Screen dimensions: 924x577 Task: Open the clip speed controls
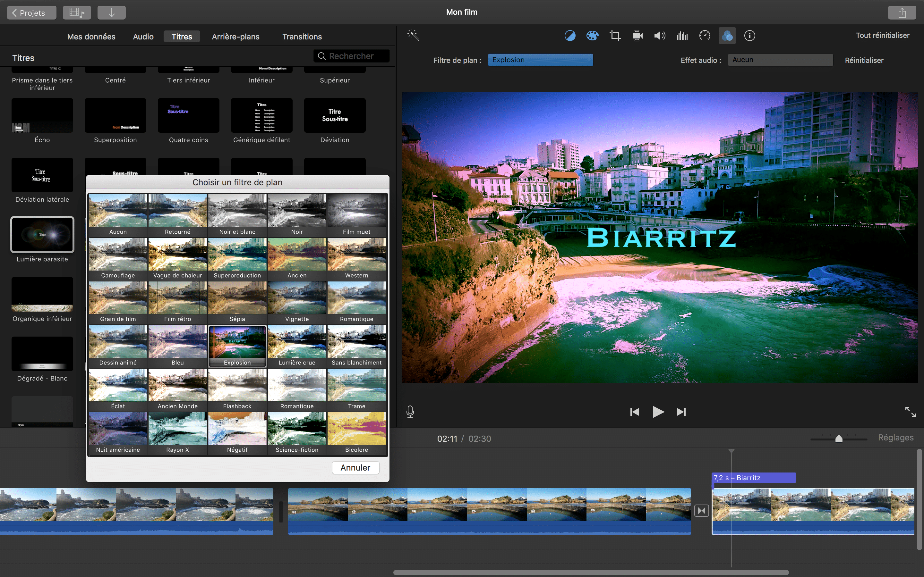pos(705,35)
